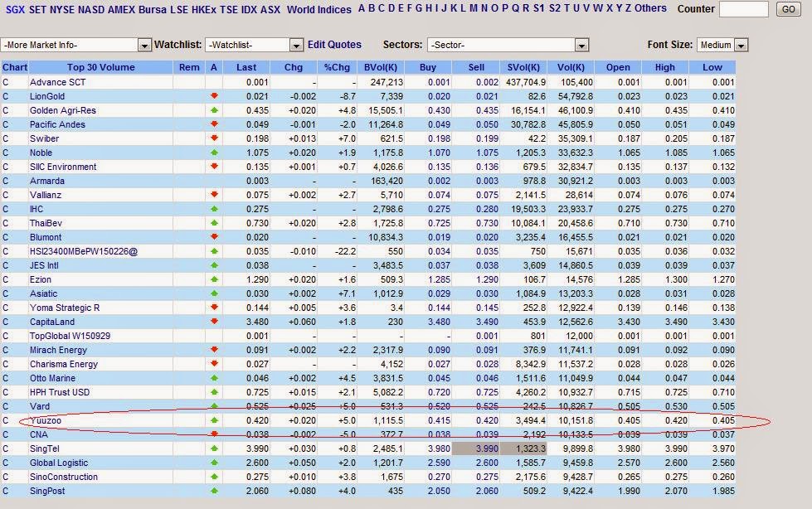This screenshot has width=812, height=509.
Task: Sort by the BVol(K) column header
Action: pyautogui.click(x=380, y=67)
